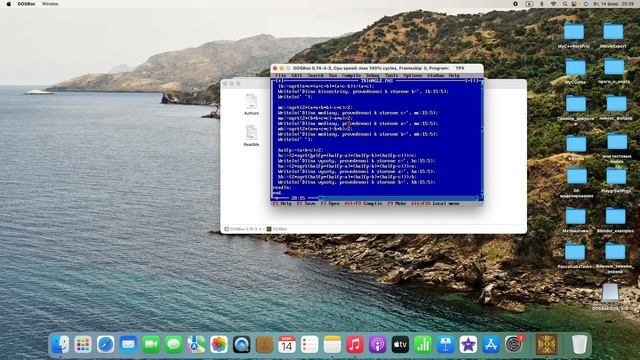
Task: Open Safari from the Dock
Action: pyautogui.click(x=105, y=344)
